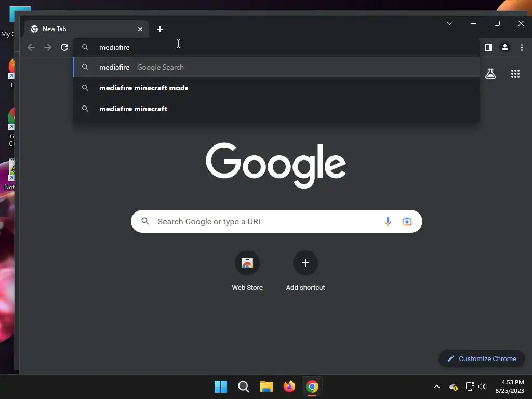Viewport: 532px width, 399px height.
Task: Click the Add shortcut button
Action: pos(305,271)
